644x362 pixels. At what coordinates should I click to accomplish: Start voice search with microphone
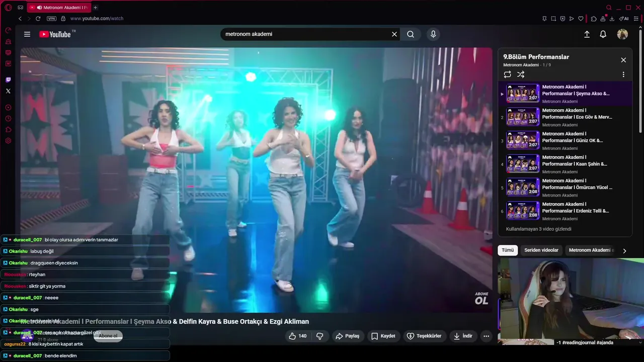pyautogui.click(x=433, y=34)
